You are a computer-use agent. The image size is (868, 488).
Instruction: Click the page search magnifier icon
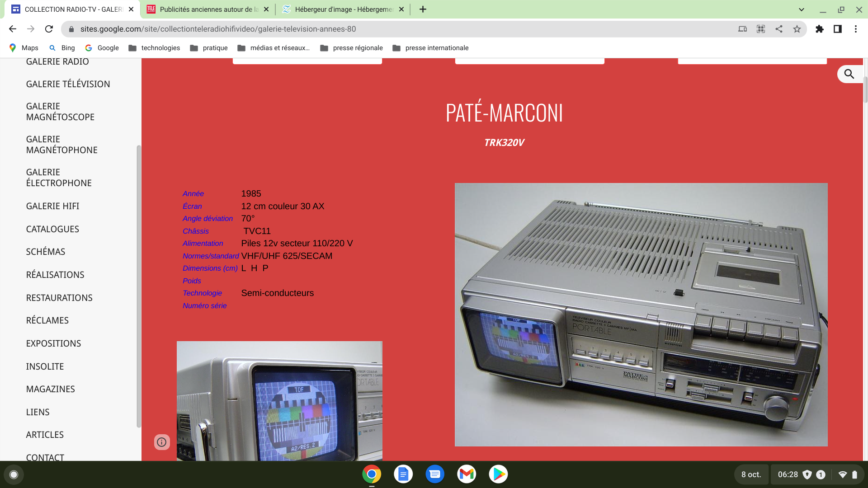click(x=849, y=74)
